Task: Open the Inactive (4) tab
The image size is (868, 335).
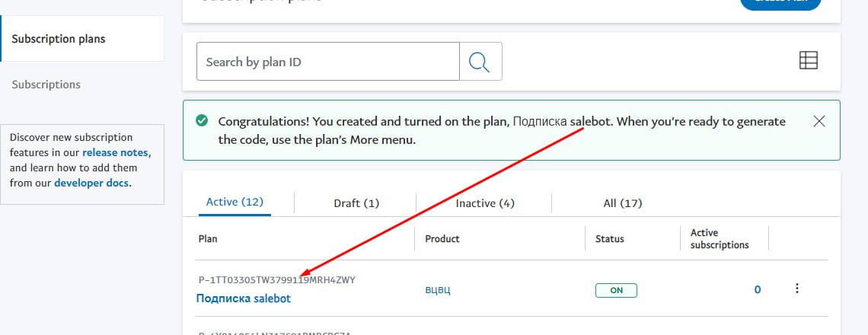Action: pyautogui.click(x=485, y=203)
